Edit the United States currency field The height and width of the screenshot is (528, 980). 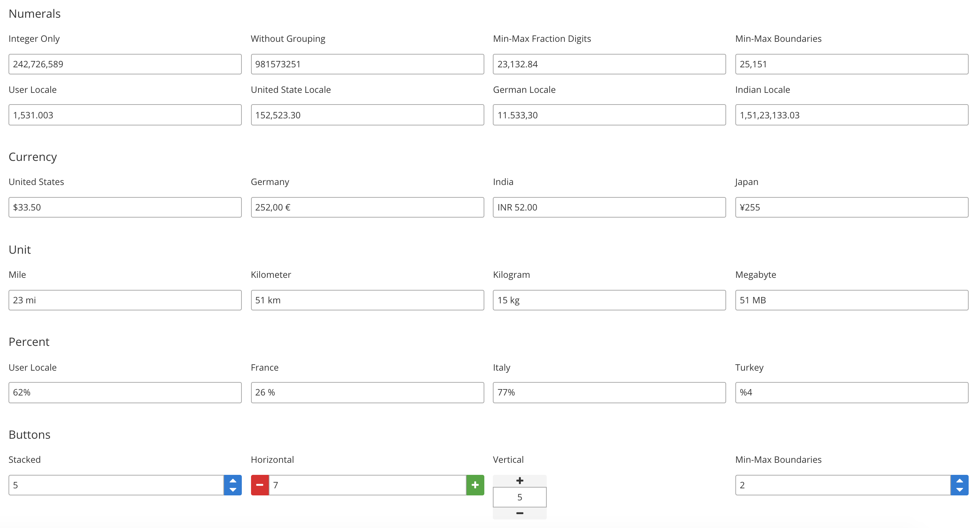(125, 207)
